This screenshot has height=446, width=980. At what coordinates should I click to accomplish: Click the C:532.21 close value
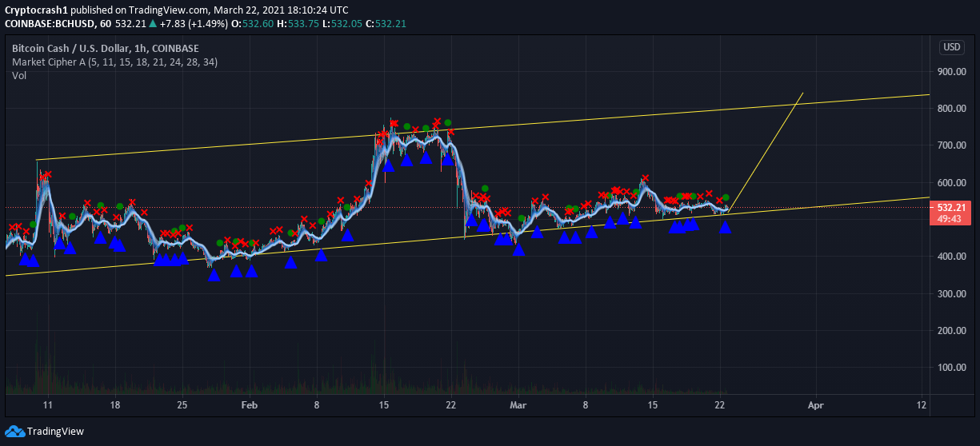pyautogui.click(x=385, y=24)
